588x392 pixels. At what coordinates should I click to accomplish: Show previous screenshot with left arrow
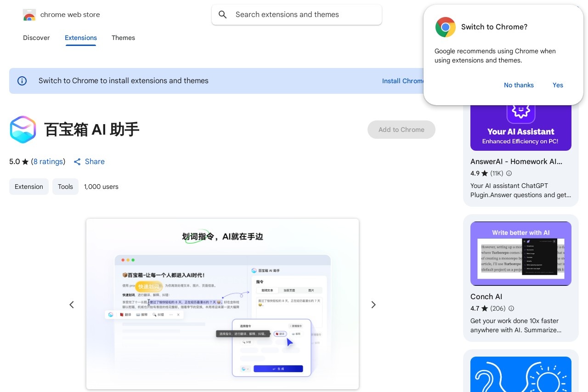(72, 305)
